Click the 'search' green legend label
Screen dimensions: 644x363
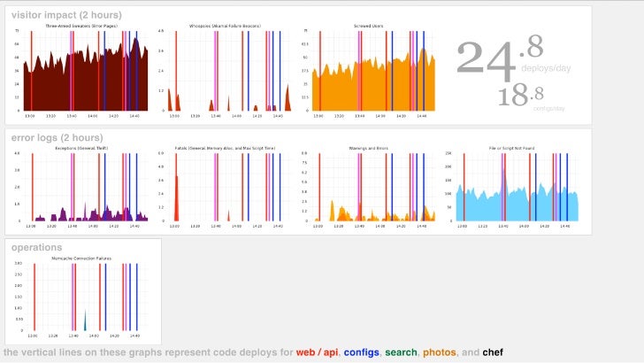pos(401,352)
